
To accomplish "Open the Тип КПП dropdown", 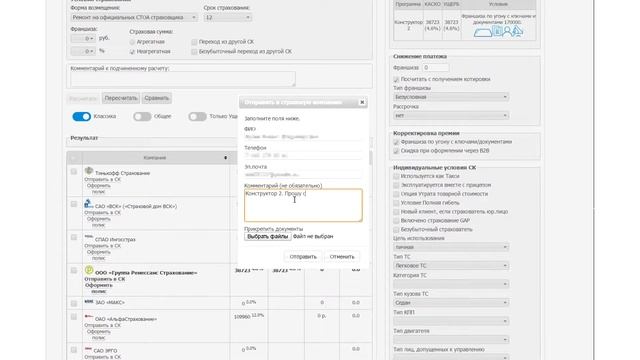I will point(451,321).
